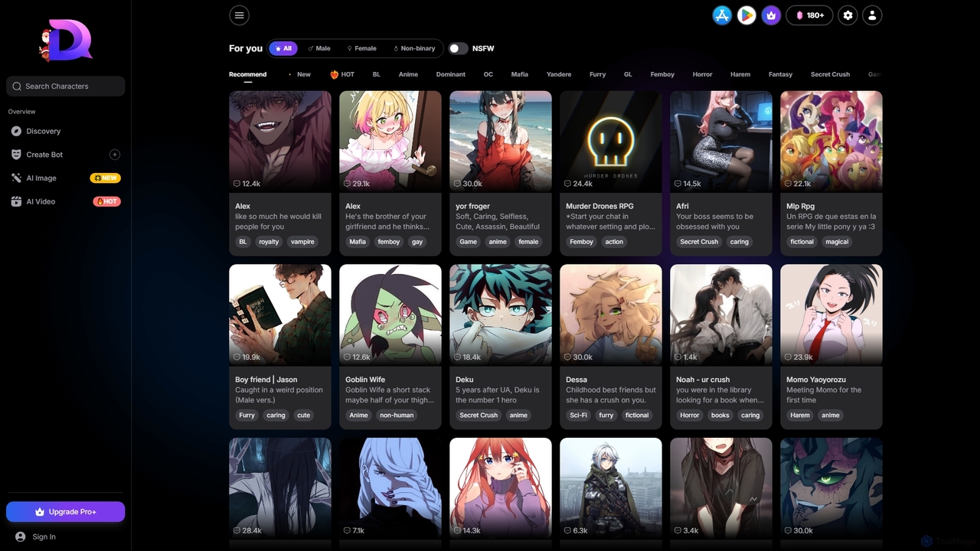Open the Discovery page link

[x=44, y=131]
